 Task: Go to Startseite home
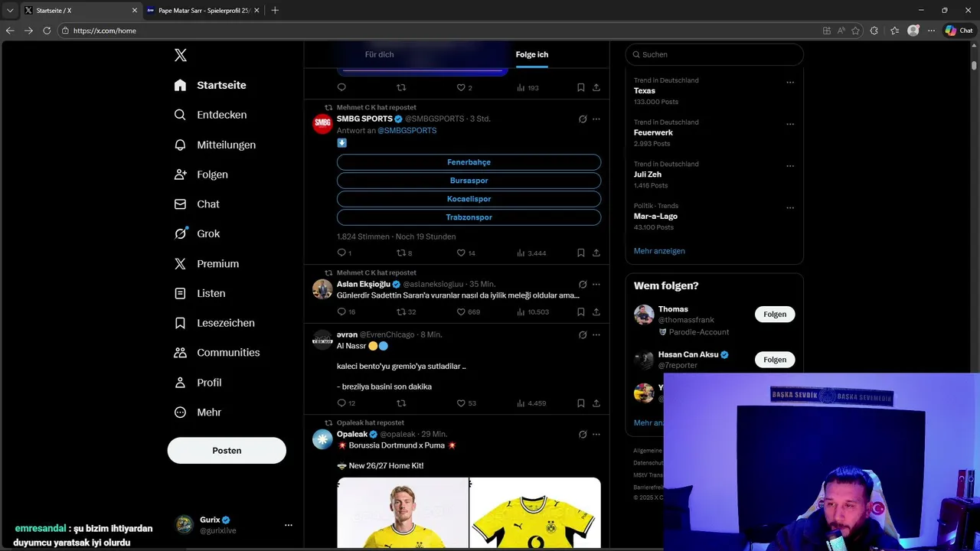[210, 85]
